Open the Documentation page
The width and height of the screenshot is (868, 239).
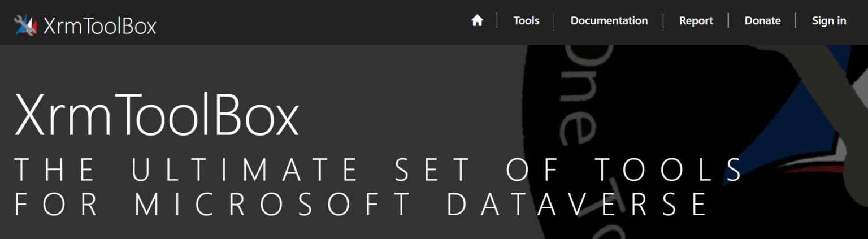[x=609, y=21]
